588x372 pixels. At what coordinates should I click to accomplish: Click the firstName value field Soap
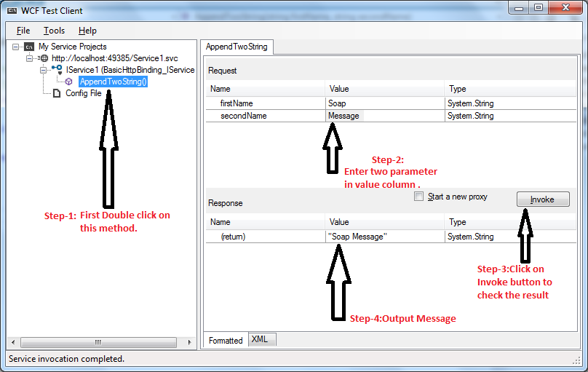(385, 103)
